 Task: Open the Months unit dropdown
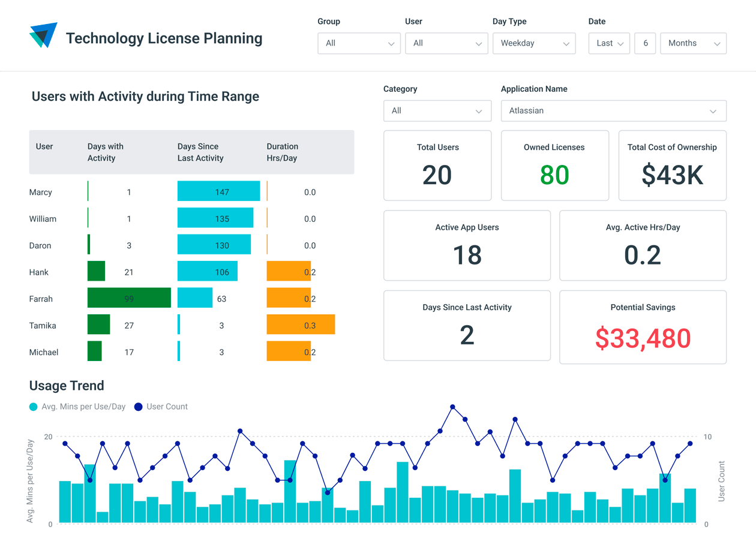tap(693, 43)
